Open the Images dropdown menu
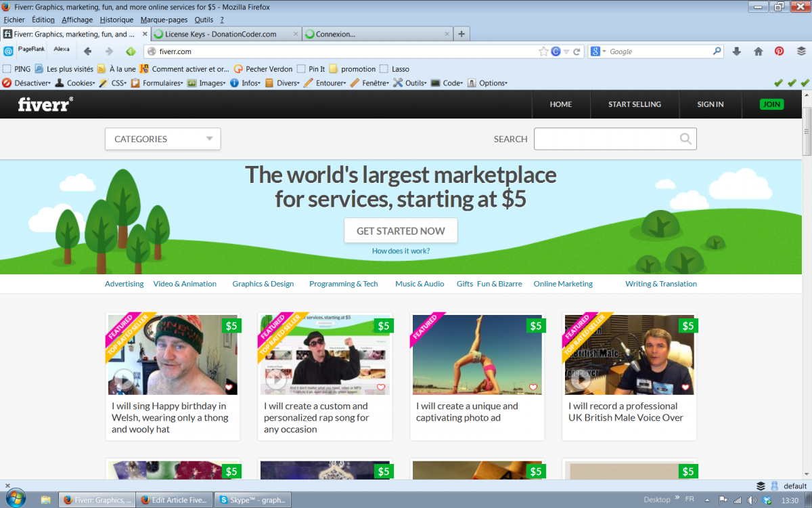812x508 pixels. point(207,83)
